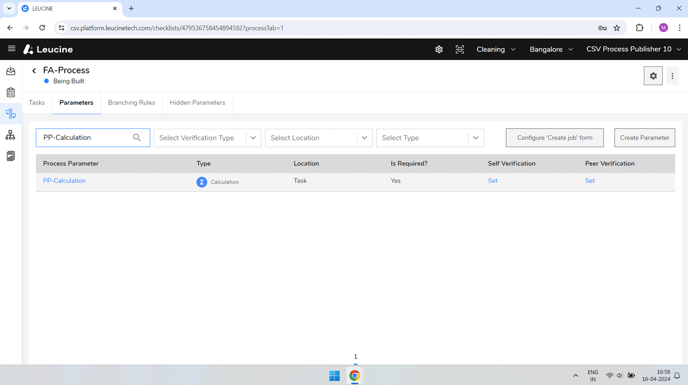Viewport: 688px width, 385px height.
Task: Click Chrome icon in taskbar
Action: [x=355, y=376]
